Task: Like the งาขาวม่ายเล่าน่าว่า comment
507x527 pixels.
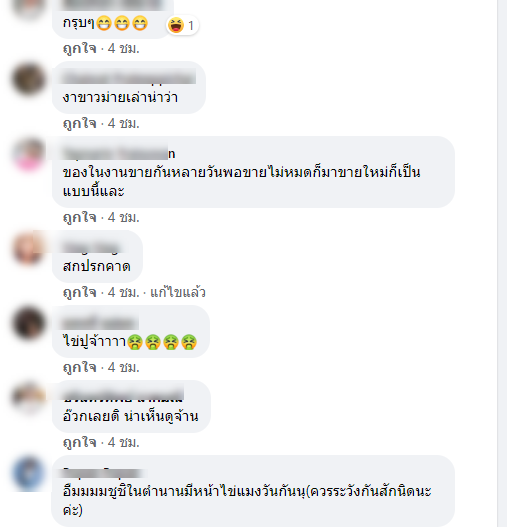Action: (x=80, y=124)
